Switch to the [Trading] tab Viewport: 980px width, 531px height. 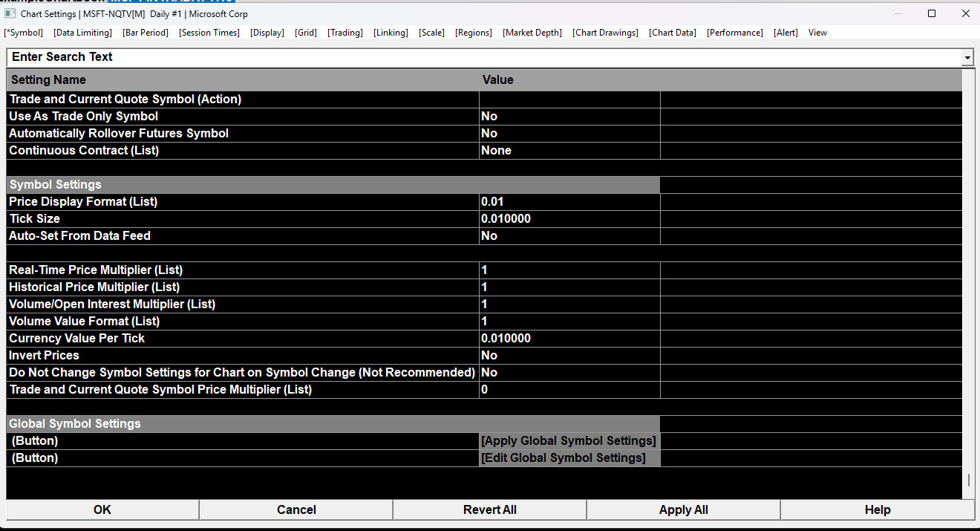coord(345,33)
